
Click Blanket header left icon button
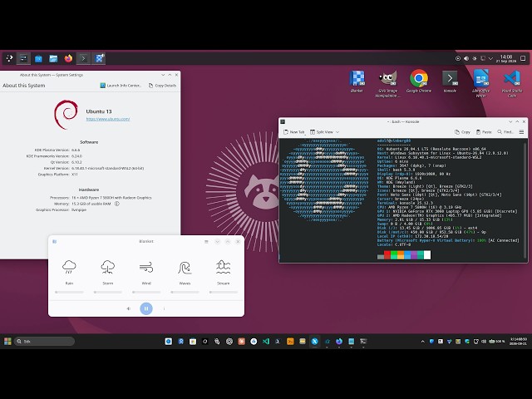coord(54,242)
